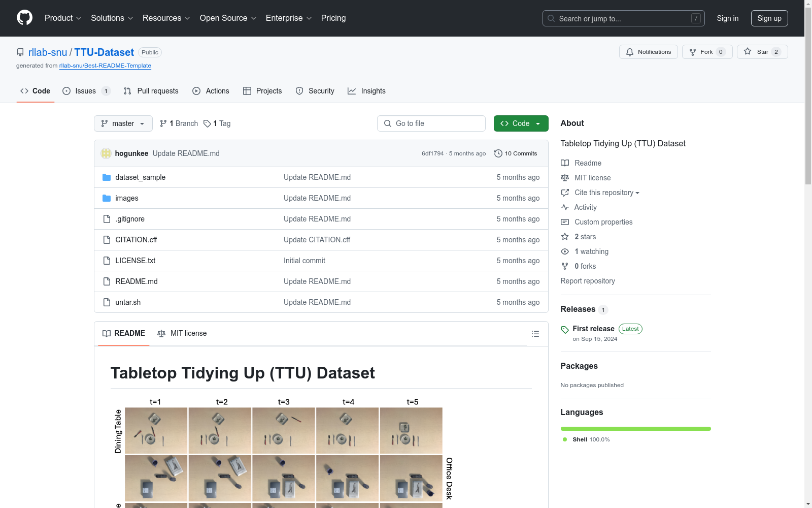Go to the Pricing page
Image resolution: width=812 pixels, height=508 pixels.
[x=333, y=18]
